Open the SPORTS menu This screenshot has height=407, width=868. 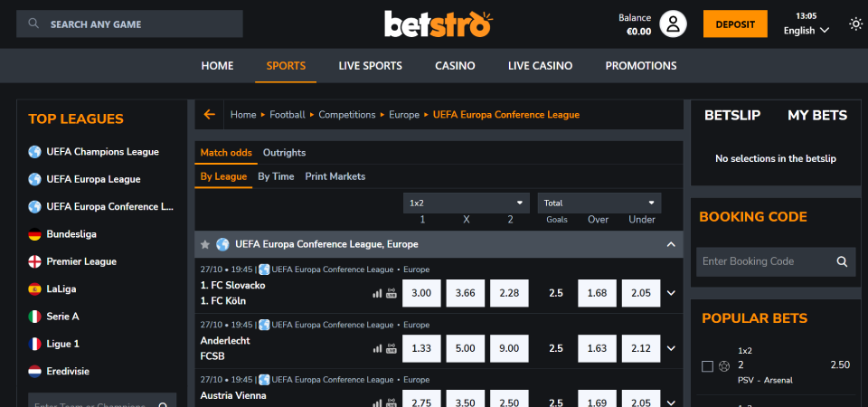pyautogui.click(x=286, y=66)
